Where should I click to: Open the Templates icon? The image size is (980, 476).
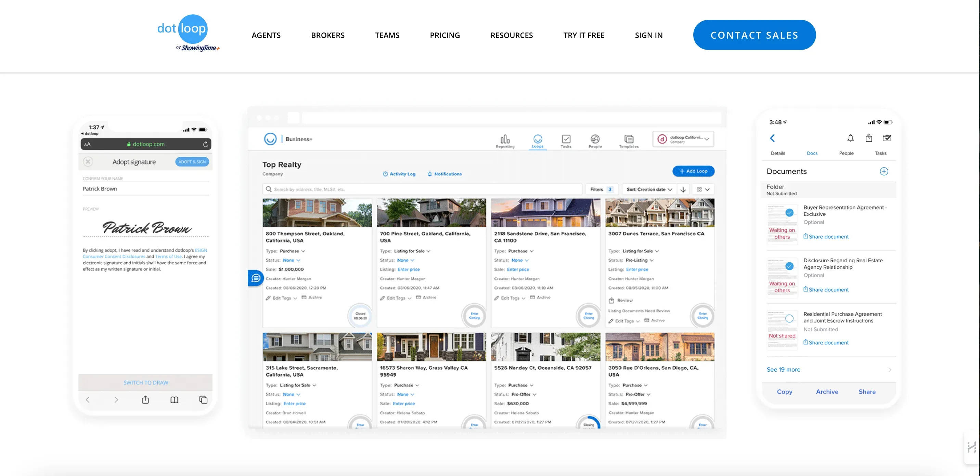click(629, 140)
